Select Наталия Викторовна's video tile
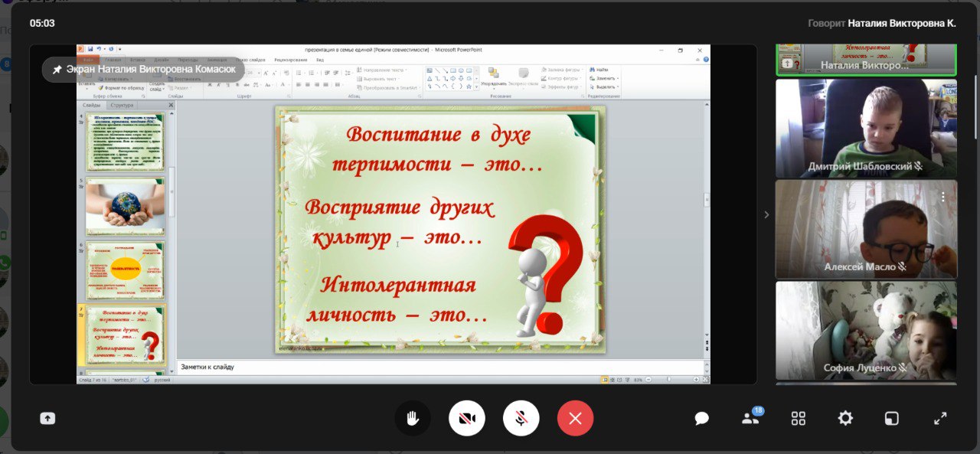 [x=866, y=60]
